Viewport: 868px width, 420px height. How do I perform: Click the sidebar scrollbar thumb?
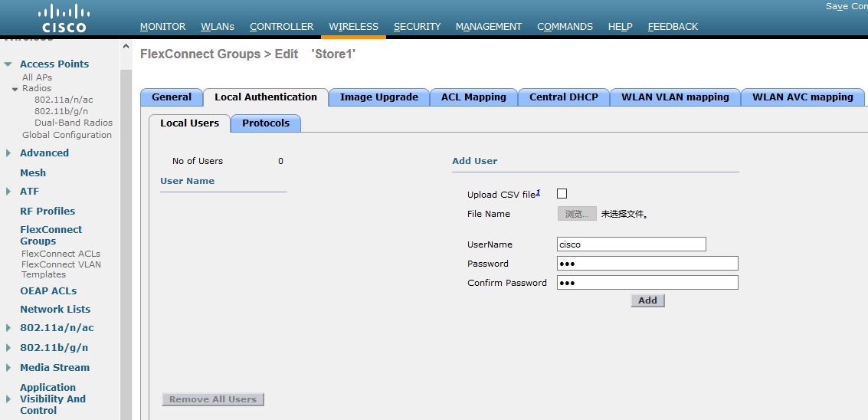[126, 244]
